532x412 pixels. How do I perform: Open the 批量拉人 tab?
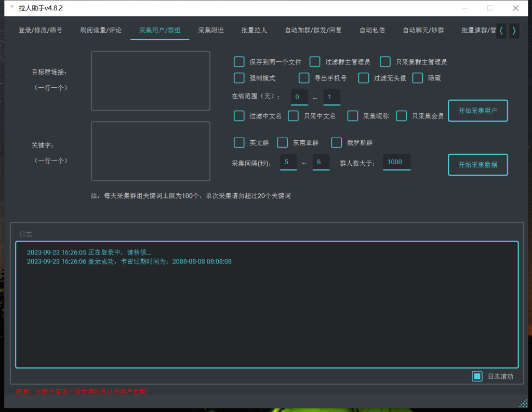(x=254, y=30)
